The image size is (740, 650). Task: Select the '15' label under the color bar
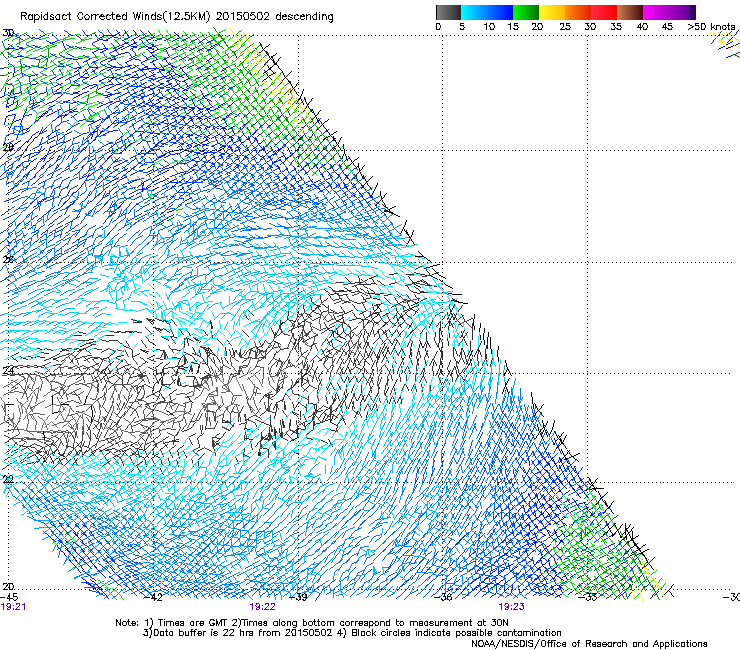tap(513, 27)
